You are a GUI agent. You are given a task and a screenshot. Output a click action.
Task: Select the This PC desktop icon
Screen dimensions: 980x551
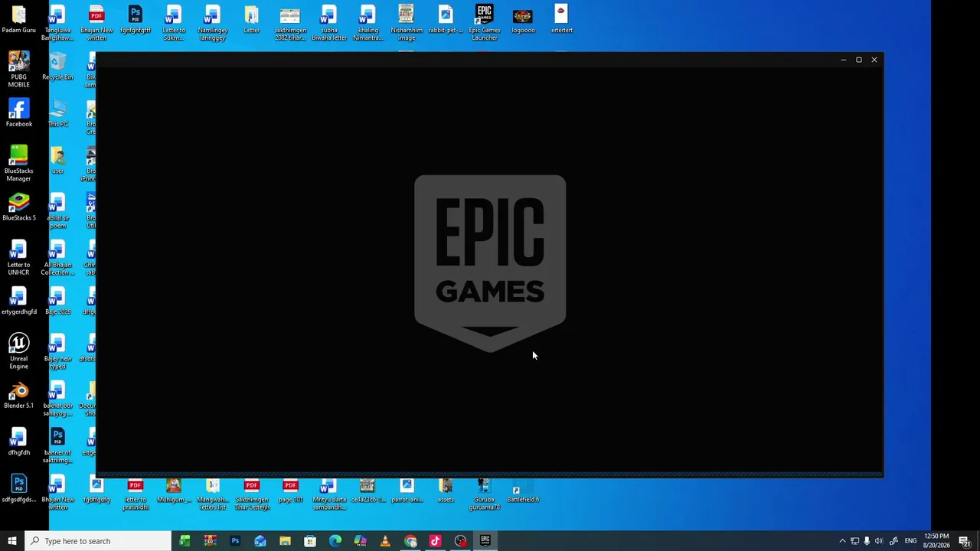(57, 113)
